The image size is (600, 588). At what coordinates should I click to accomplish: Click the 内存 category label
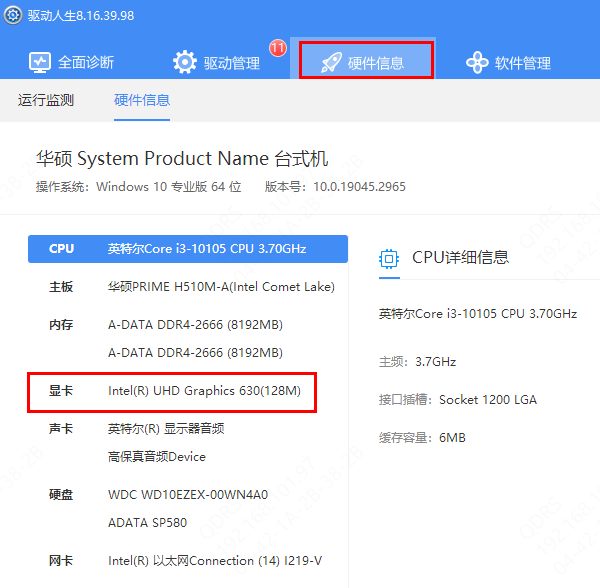click(61, 325)
